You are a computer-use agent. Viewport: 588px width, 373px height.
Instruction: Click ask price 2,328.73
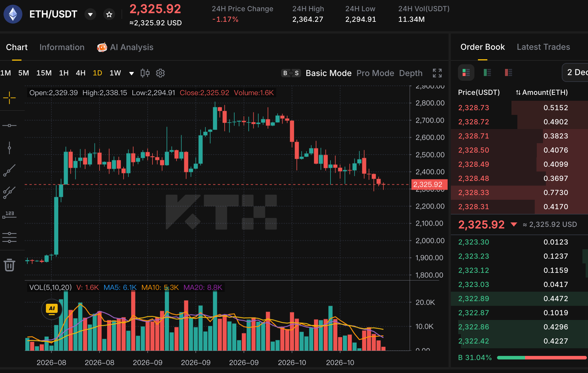click(x=474, y=108)
